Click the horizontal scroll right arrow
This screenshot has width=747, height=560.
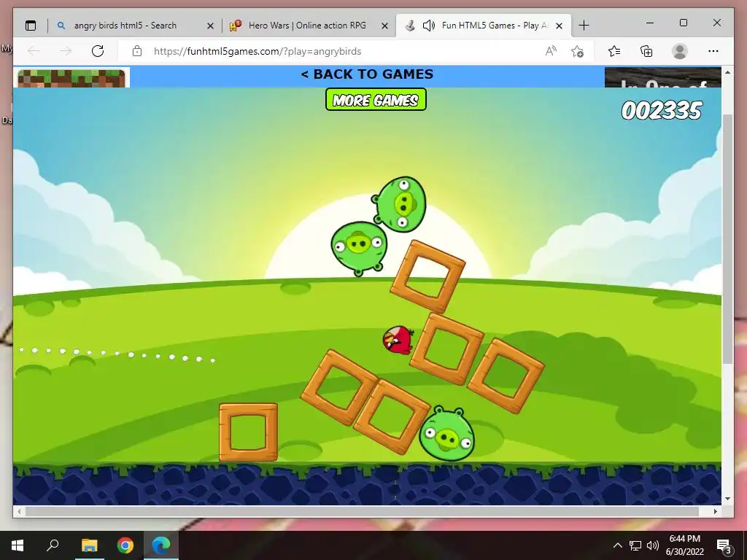click(716, 511)
